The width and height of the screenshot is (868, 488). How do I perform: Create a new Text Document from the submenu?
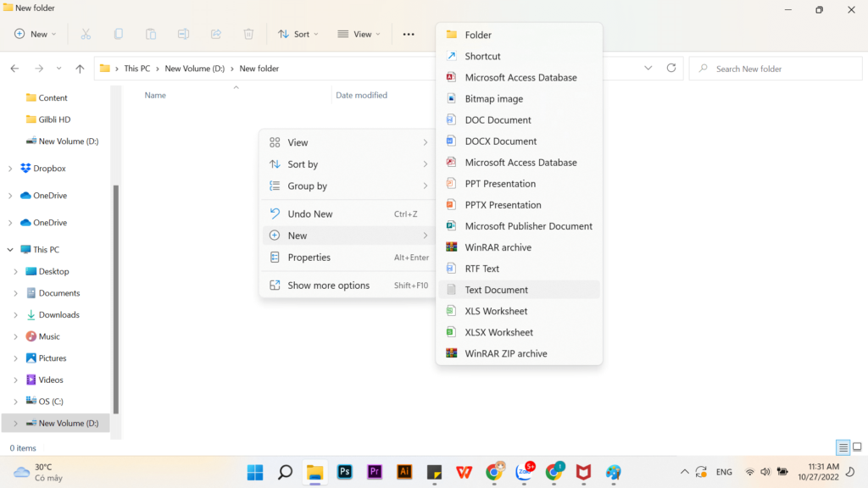495,289
